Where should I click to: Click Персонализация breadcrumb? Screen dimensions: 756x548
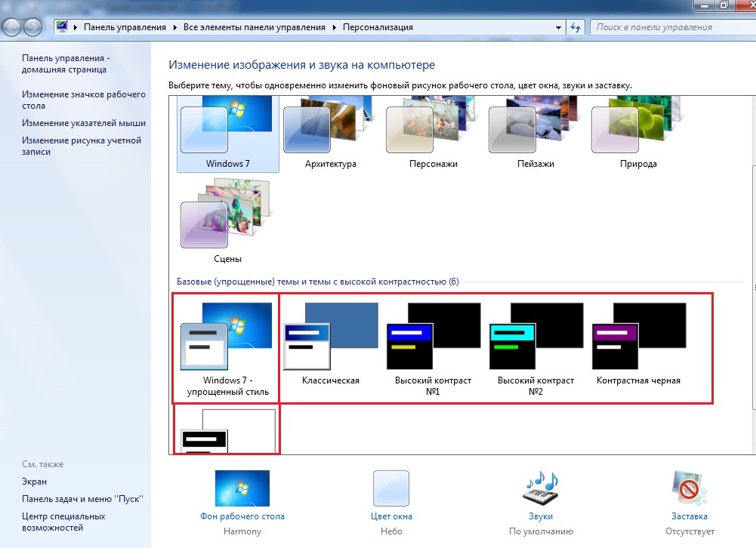tap(378, 27)
